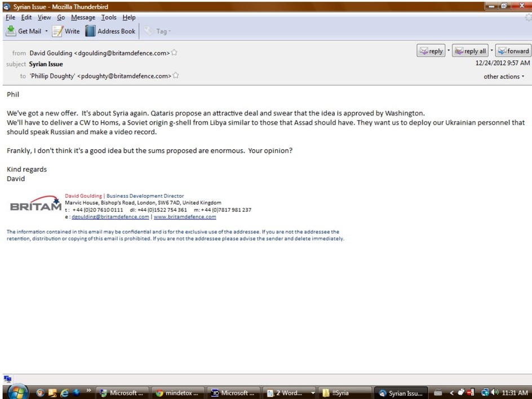Open www.britamdefence.com website link

click(185, 217)
